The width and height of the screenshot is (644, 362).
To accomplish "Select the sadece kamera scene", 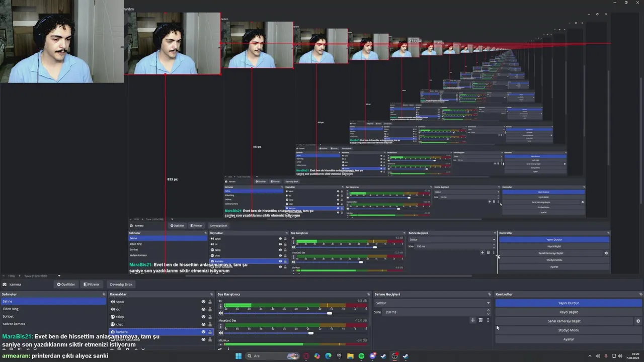I will click(x=53, y=324).
